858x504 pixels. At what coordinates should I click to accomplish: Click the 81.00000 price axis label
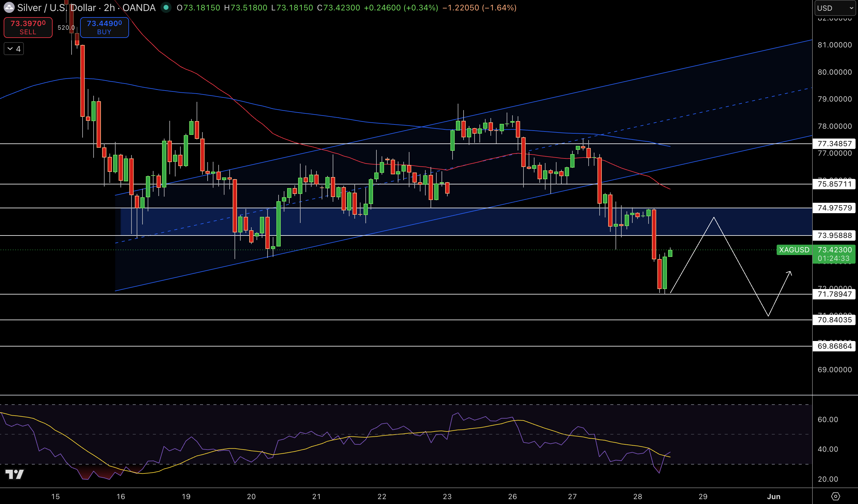pos(834,45)
